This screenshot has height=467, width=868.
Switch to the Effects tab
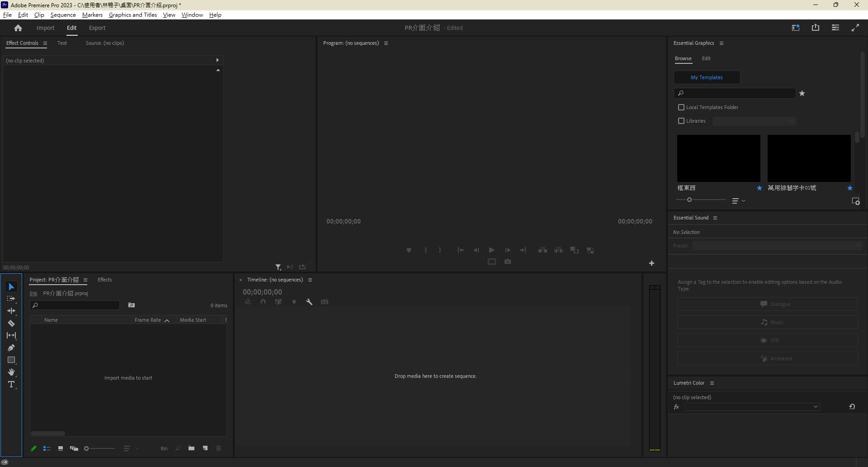coord(104,280)
